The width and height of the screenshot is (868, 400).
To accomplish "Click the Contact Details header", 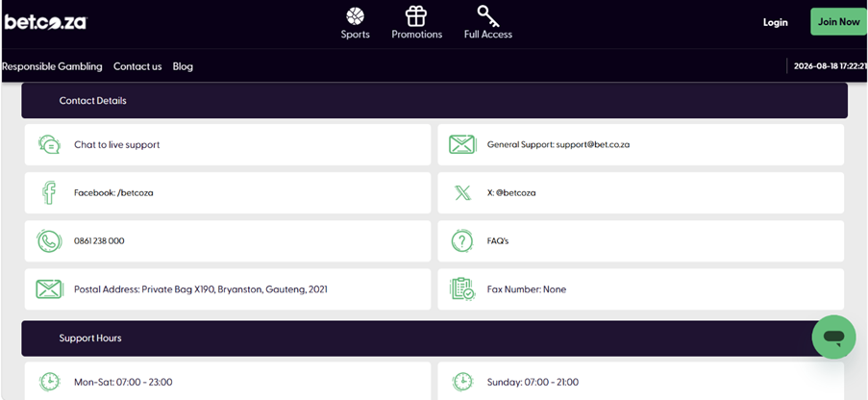I will coord(434,100).
